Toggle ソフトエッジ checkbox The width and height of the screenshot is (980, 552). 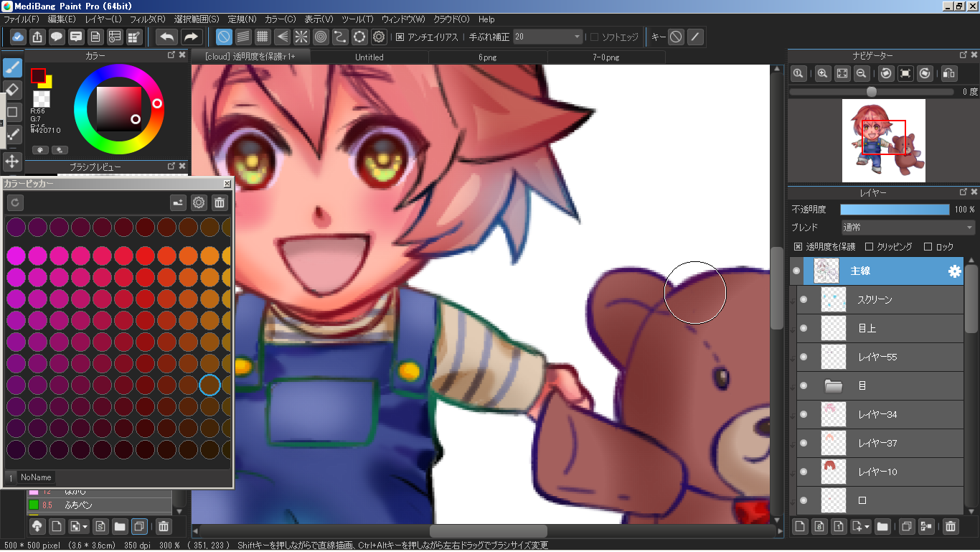[x=594, y=37]
